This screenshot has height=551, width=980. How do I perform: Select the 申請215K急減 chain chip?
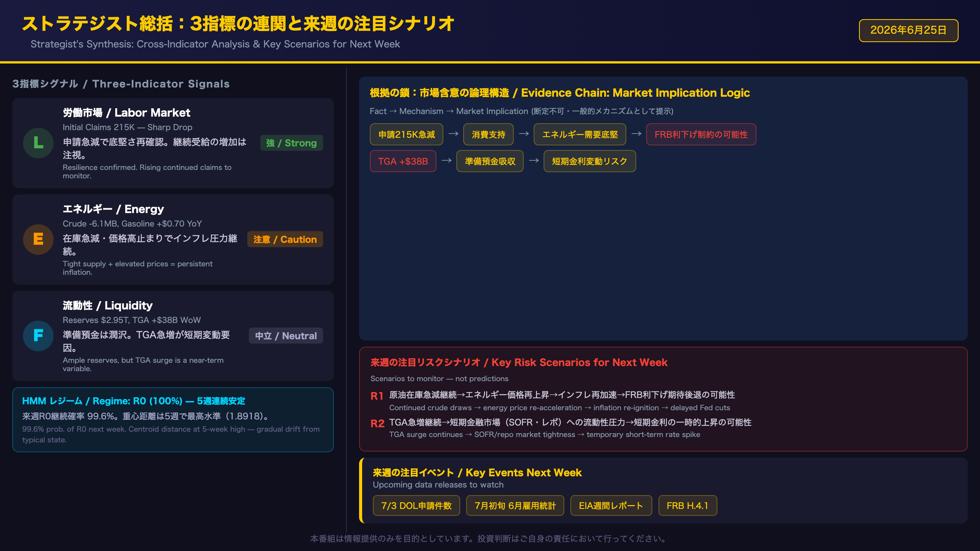407,134
